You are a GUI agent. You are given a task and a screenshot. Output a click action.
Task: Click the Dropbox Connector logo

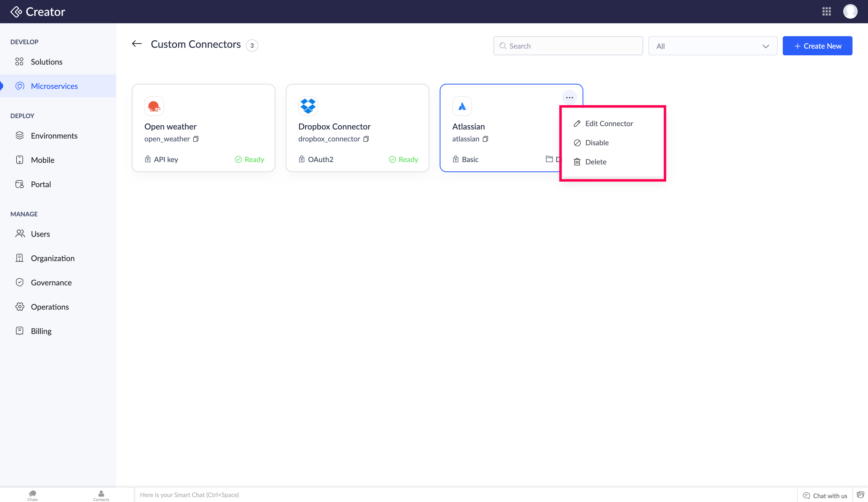click(308, 106)
